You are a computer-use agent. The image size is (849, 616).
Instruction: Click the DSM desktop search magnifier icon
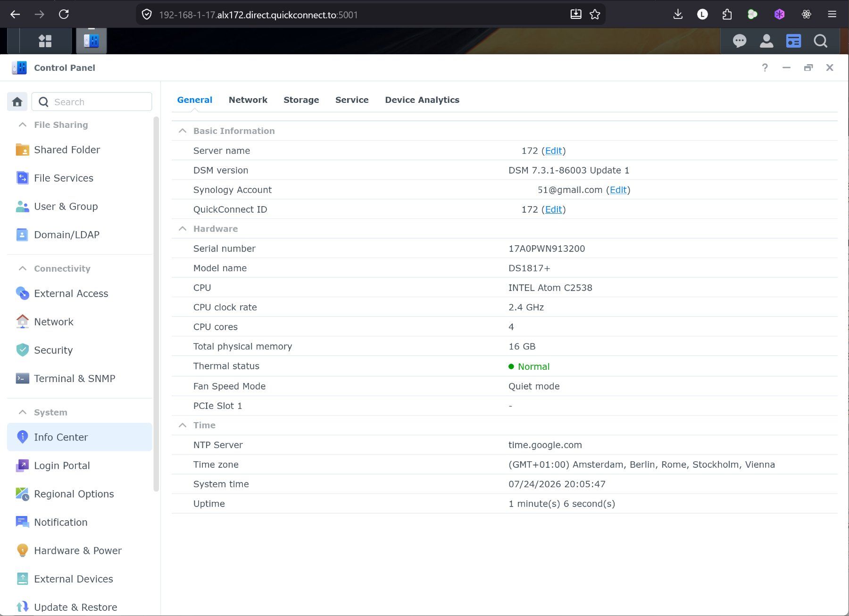tap(821, 41)
